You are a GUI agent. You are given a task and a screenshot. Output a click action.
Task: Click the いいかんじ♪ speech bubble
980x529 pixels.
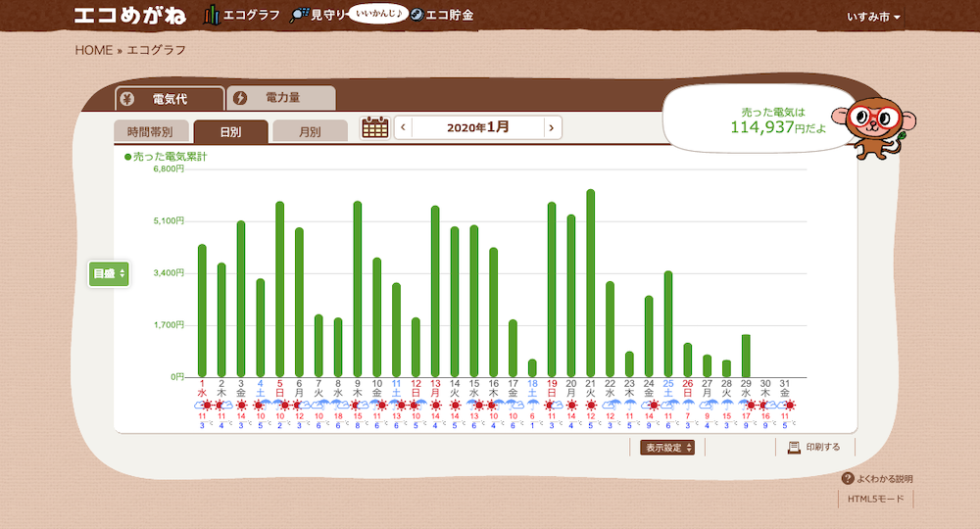(378, 13)
